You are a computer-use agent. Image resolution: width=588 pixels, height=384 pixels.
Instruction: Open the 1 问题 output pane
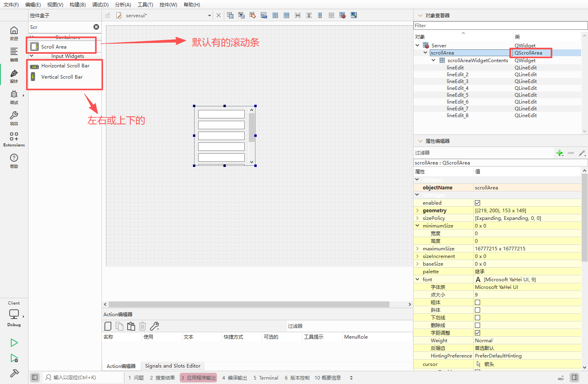tap(136, 378)
